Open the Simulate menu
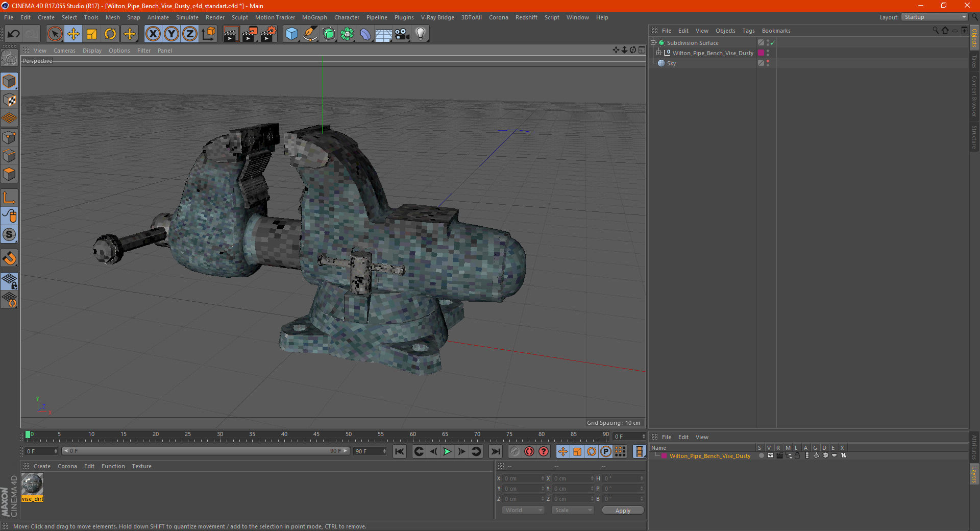Image resolution: width=980 pixels, height=531 pixels. point(187,17)
